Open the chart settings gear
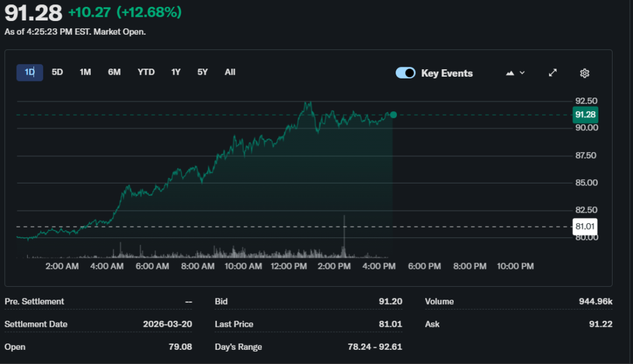This screenshot has width=633, height=364. tap(584, 73)
